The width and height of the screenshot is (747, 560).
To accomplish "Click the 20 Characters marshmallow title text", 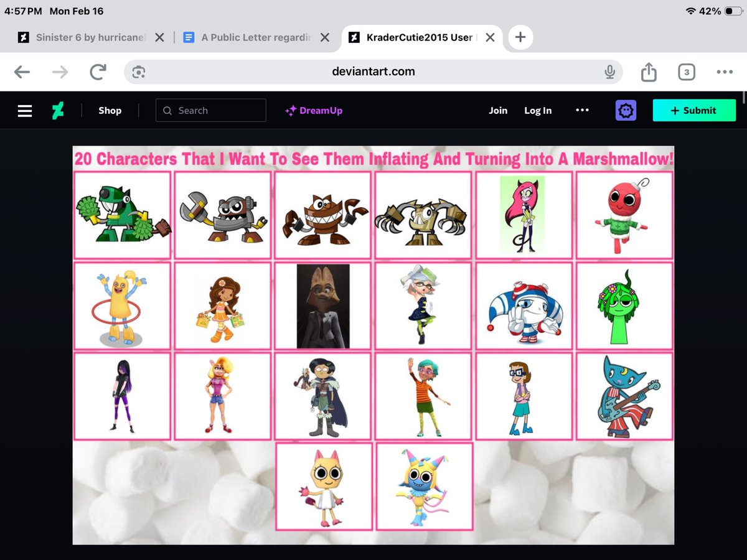I will coord(374,159).
